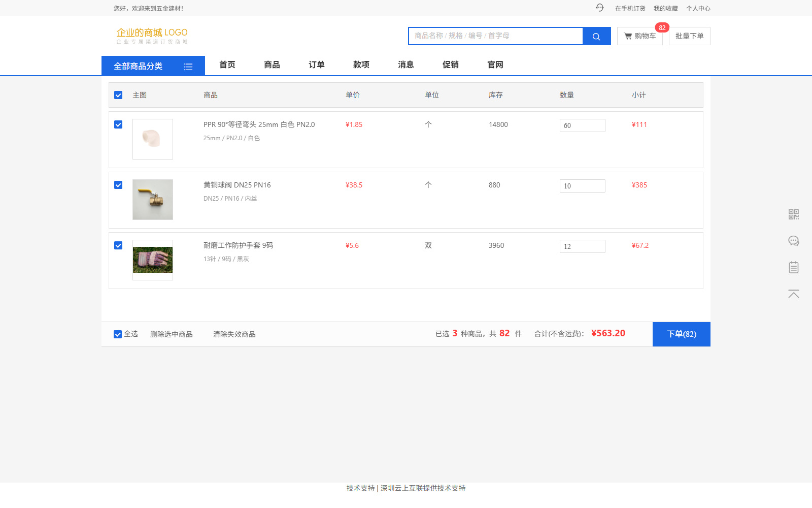Click the 企业的商城 LOGO
This screenshot has width=812, height=508.
coord(152,36)
